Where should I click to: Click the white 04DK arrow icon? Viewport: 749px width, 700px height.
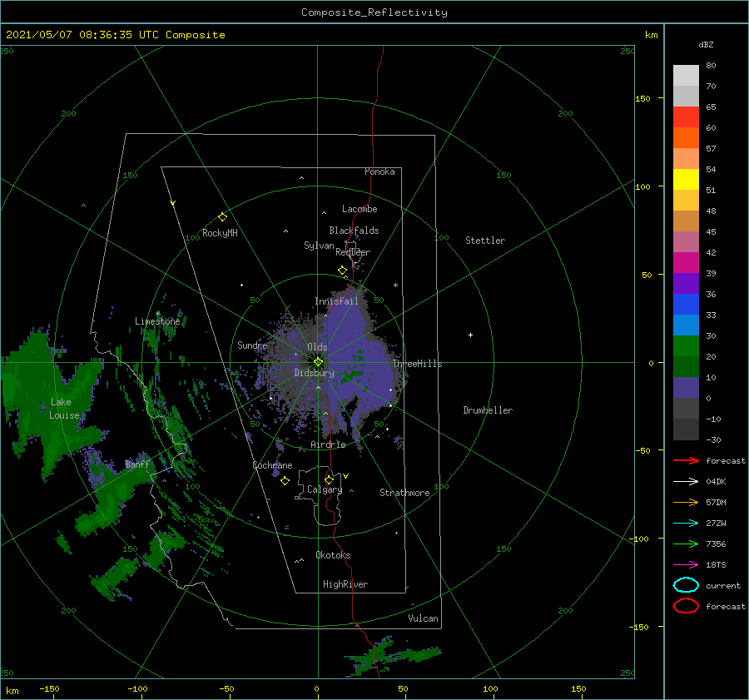click(686, 482)
